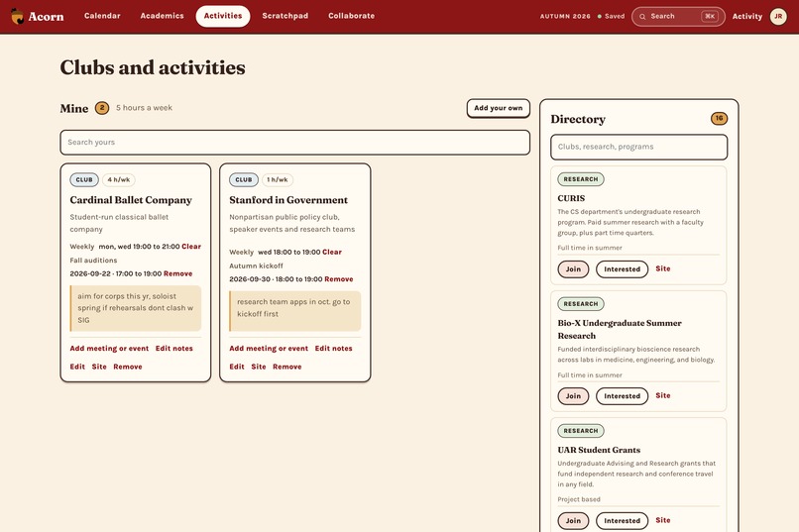799x532 pixels.
Task: Mark UAR Student Grants as Interested
Action: (622, 520)
